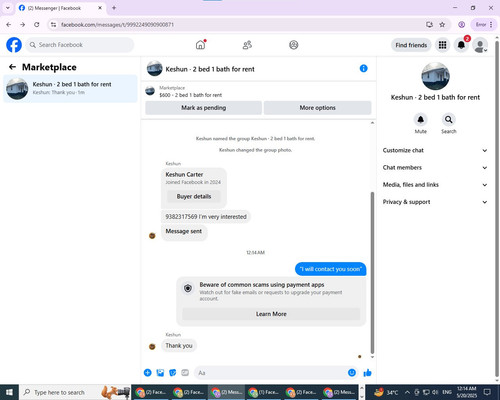Click the 'Thank you' message bubble
This screenshot has height=400, width=500.
179,346
